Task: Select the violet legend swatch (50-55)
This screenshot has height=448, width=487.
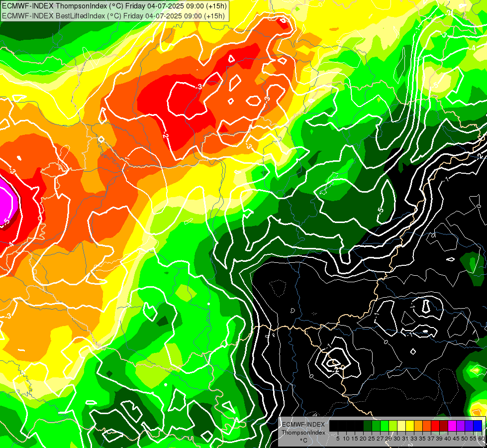Action: tap(469, 426)
